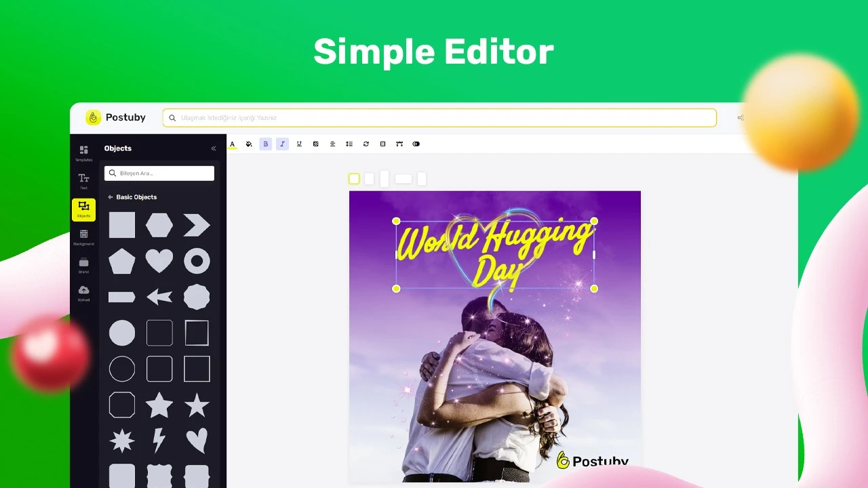Toggle bold formatting in toolbar

(x=266, y=144)
